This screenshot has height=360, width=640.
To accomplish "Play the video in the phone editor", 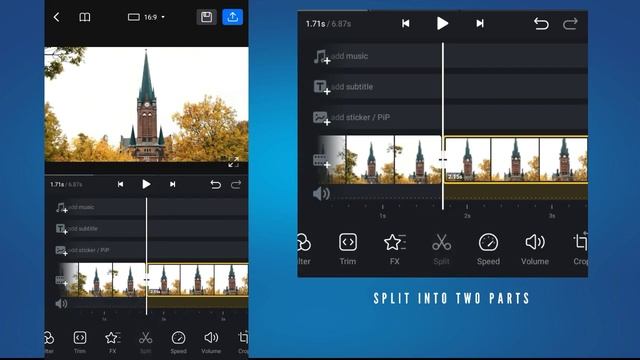I will (146, 184).
